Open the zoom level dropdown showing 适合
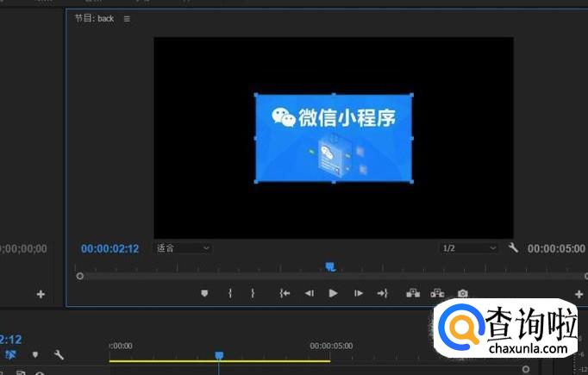Image resolution: width=588 pixels, height=375 pixels. click(x=183, y=248)
